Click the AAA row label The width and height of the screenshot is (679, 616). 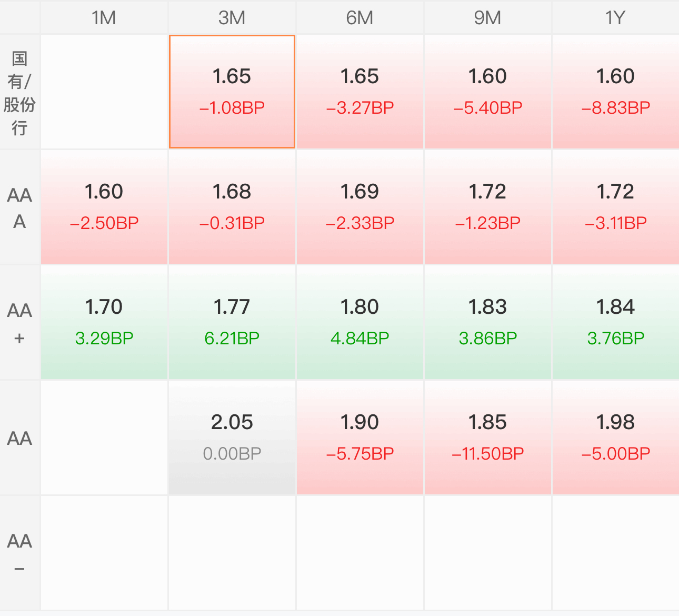point(19,207)
